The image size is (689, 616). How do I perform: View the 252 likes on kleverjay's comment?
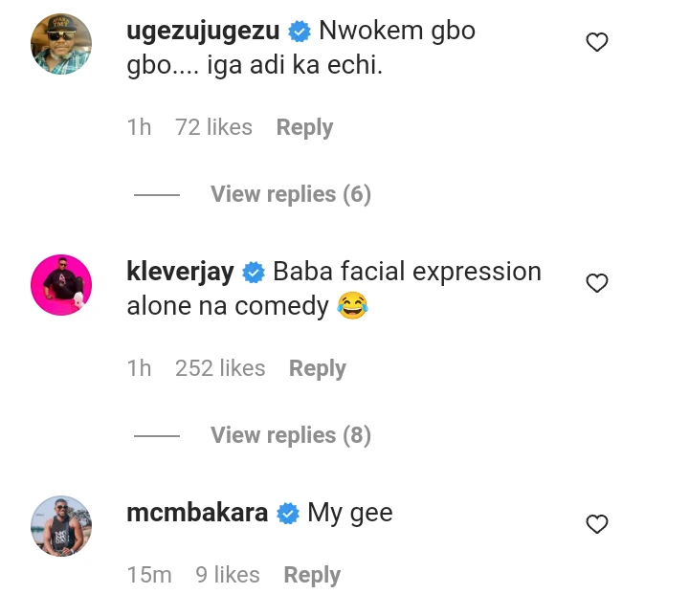[x=220, y=368]
